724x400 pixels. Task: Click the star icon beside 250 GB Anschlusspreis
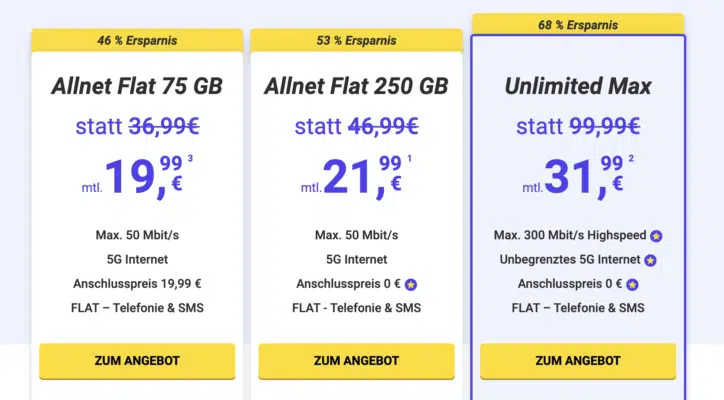pos(411,285)
